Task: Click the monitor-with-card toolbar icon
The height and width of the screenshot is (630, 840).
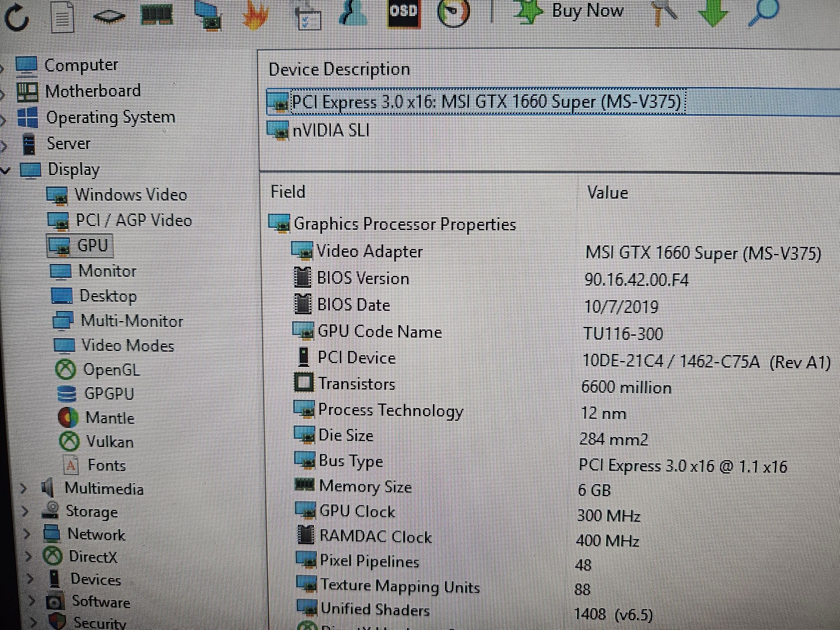Action: 207,16
